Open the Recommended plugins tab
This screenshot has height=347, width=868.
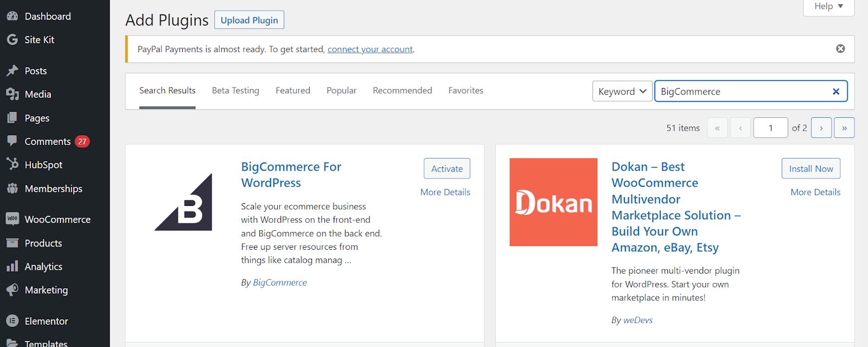pos(402,91)
